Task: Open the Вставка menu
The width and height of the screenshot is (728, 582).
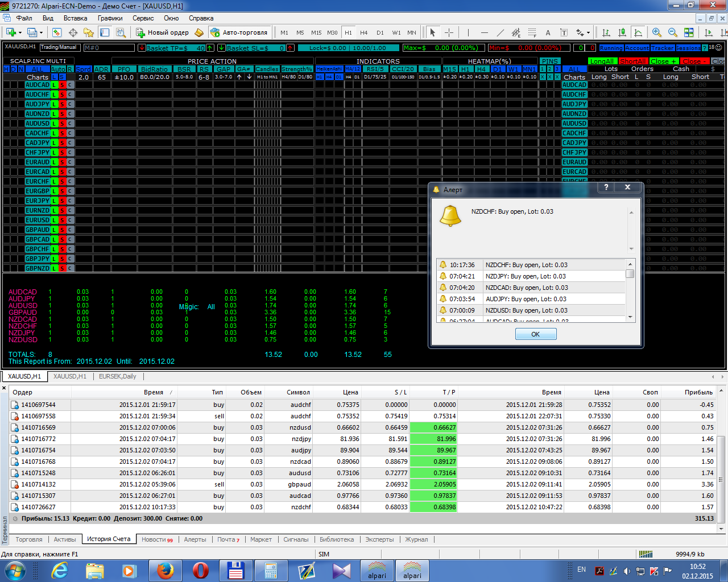Action: (76, 18)
